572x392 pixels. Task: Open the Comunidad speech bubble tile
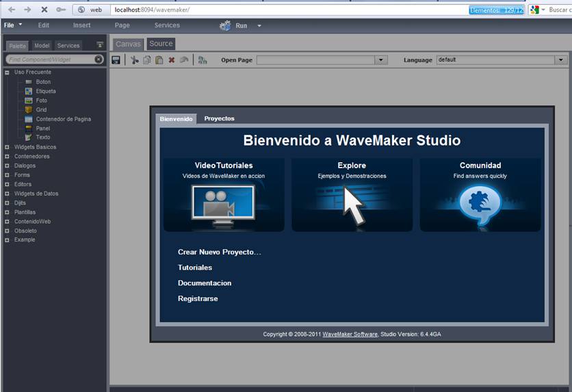click(x=480, y=195)
